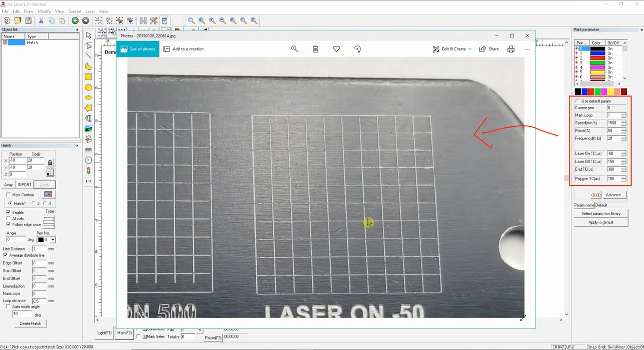Open the Save file toolbar icon
The image size is (644, 350).
pos(28,20)
